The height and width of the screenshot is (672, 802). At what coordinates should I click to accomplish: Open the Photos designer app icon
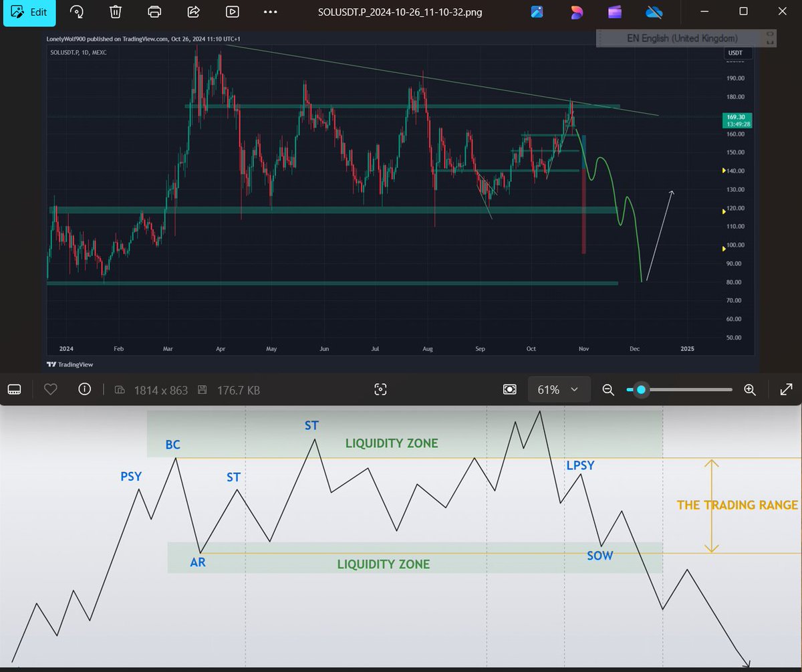pos(537,12)
